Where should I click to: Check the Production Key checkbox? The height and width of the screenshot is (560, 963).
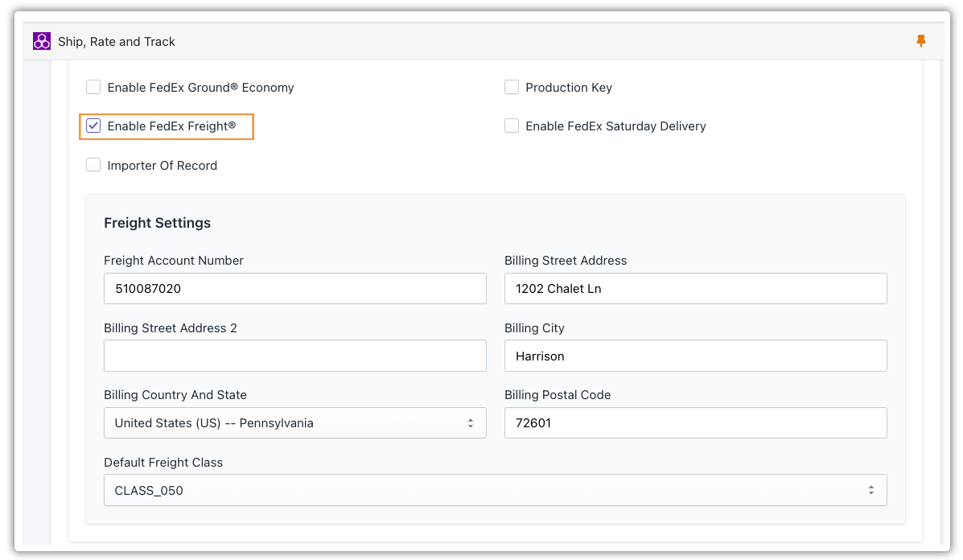[512, 87]
